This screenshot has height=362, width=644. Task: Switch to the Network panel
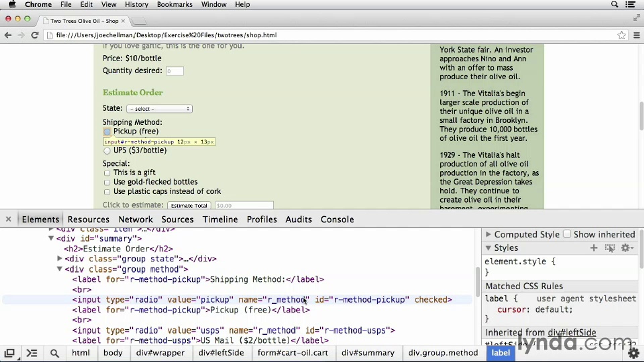136,219
